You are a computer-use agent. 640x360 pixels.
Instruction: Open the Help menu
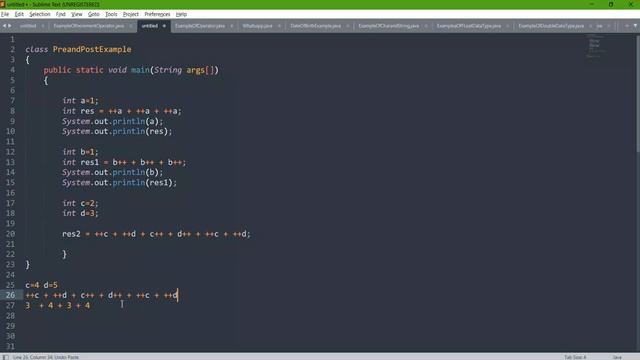pyautogui.click(x=181, y=14)
